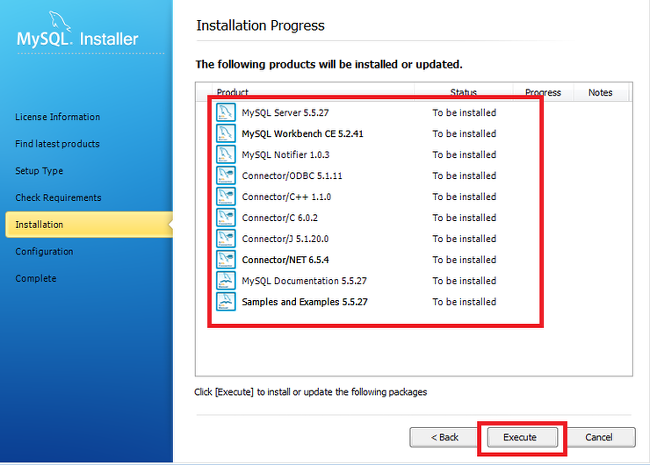The width and height of the screenshot is (650, 465).
Task: Select the Connector/NET 6.5.4 text
Action: coord(286,260)
